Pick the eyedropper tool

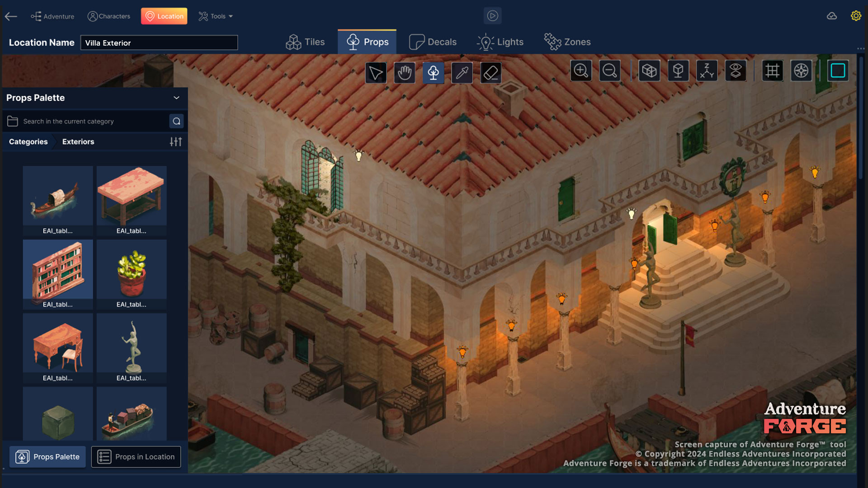pyautogui.click(x=462, y=72)
